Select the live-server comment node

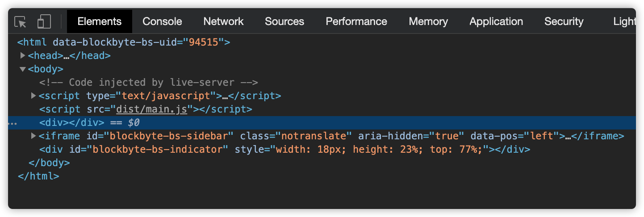click(x=148, y=83)
